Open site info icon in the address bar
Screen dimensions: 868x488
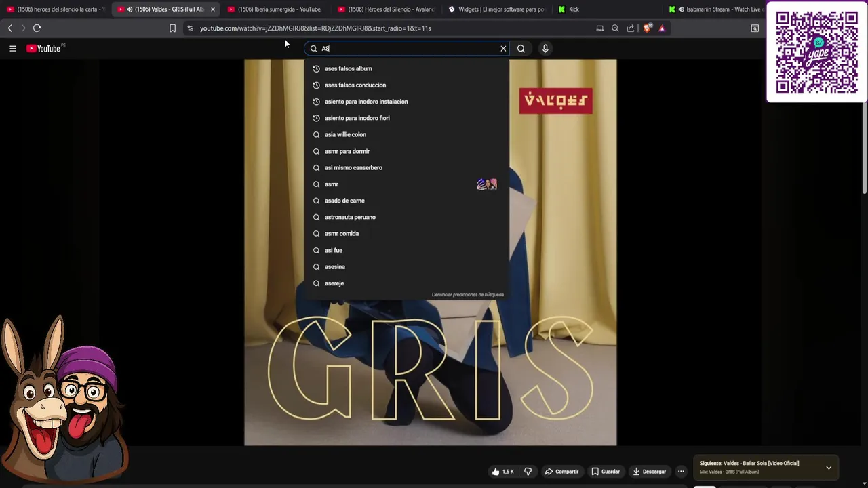(190, 28)
